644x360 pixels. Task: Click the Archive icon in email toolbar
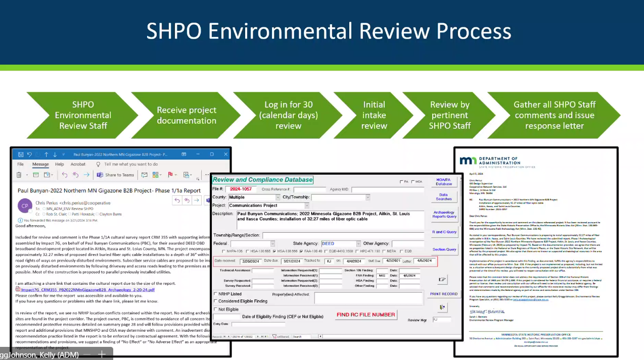point(36,175)
